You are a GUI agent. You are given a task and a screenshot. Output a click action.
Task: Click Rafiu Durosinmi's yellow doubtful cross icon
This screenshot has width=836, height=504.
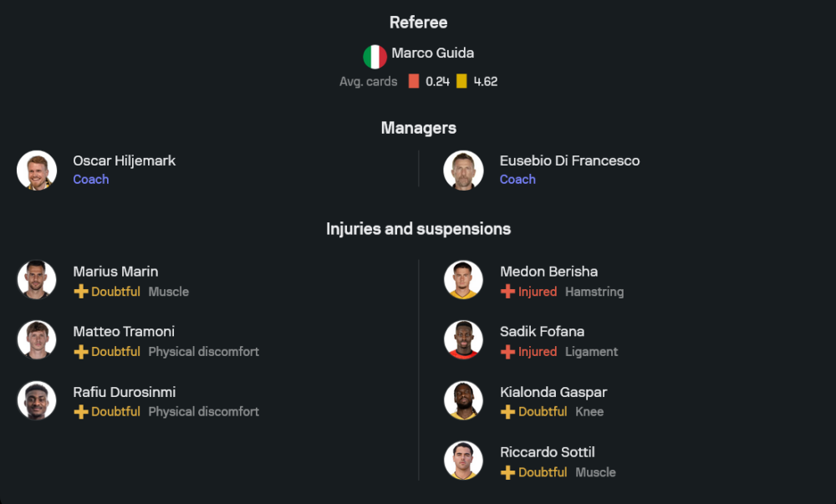pos(81,412)
